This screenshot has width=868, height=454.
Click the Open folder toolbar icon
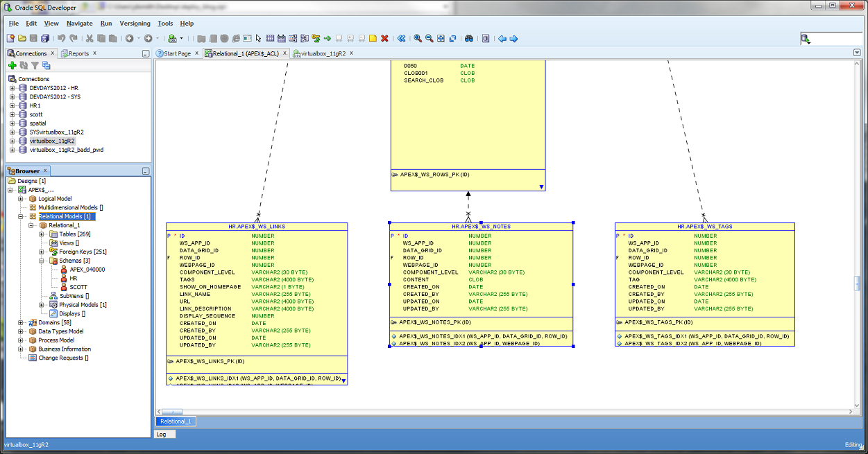[x=22, y=38]
